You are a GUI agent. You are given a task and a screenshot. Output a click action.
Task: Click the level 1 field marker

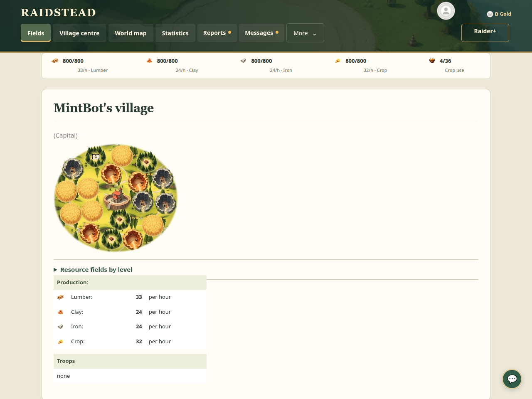coord(96,157)
